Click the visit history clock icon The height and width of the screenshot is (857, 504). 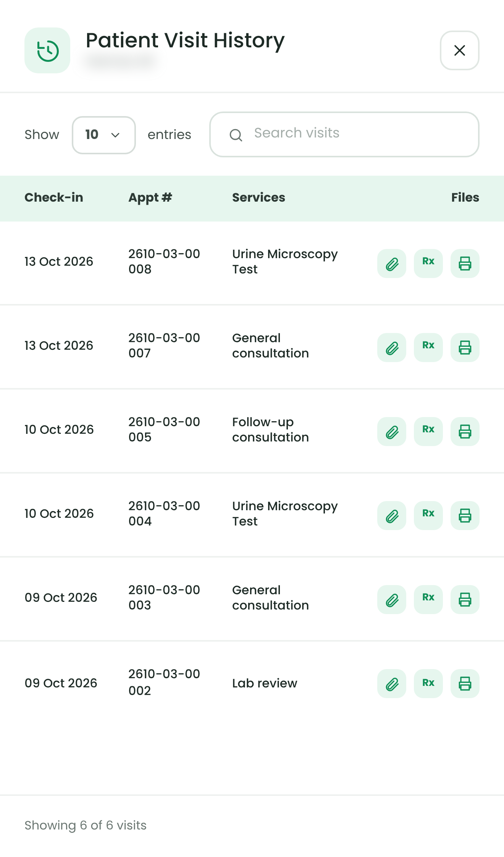tap(47, 50)
